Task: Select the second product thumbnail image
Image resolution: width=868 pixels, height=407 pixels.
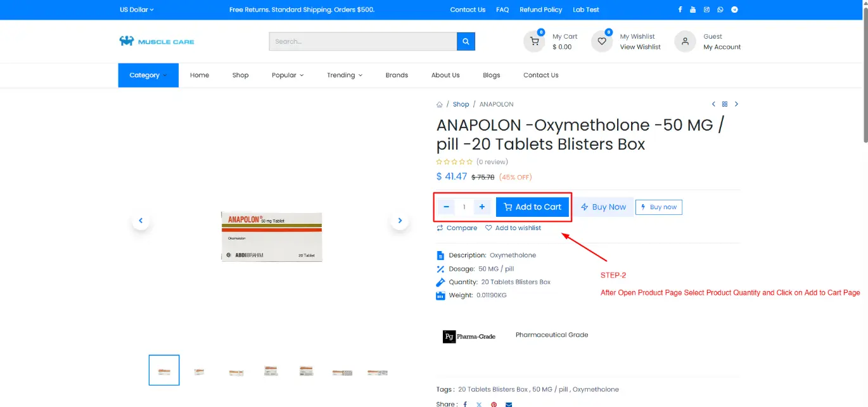Action: point(200,371)
